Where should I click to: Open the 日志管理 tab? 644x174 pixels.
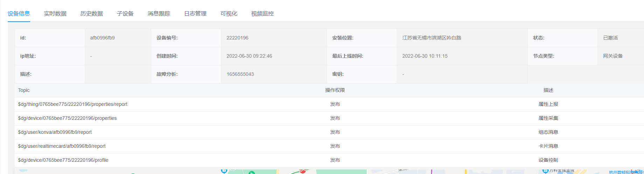pos(195,14)
